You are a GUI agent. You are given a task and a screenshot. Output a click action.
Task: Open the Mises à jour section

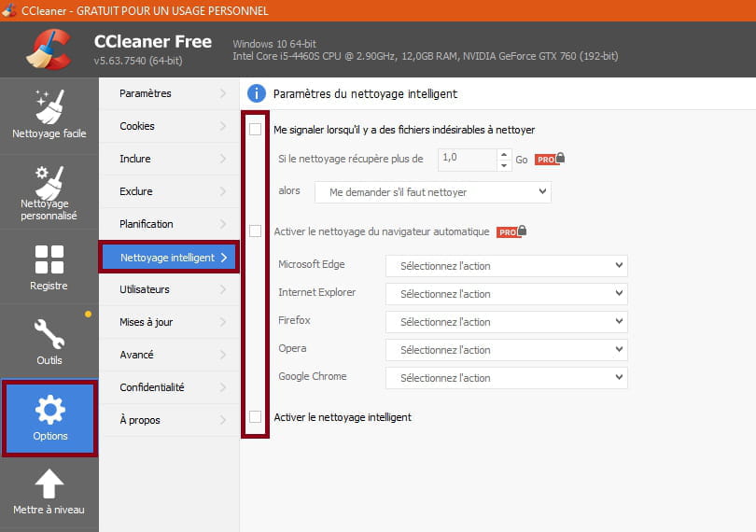pos(169,322)
